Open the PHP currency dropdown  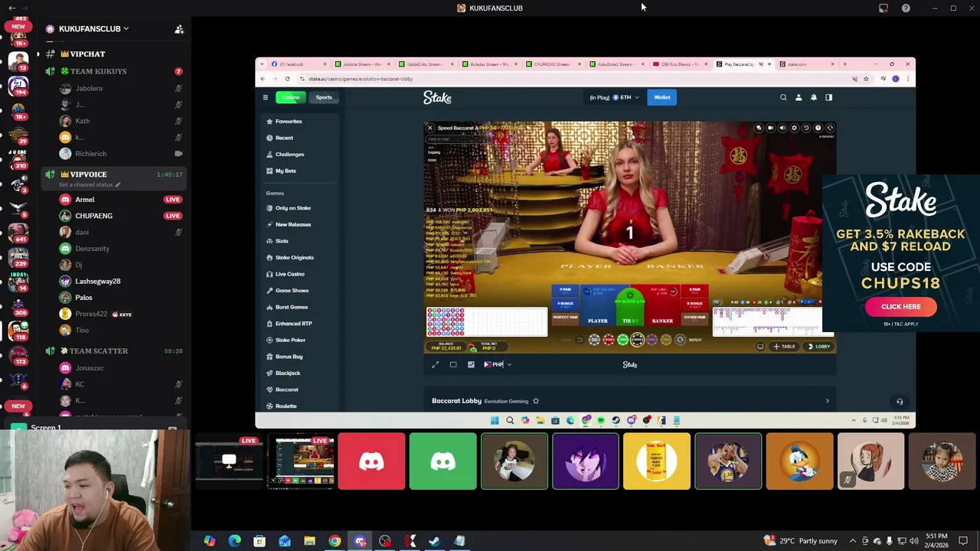click(x=498, y=365)
